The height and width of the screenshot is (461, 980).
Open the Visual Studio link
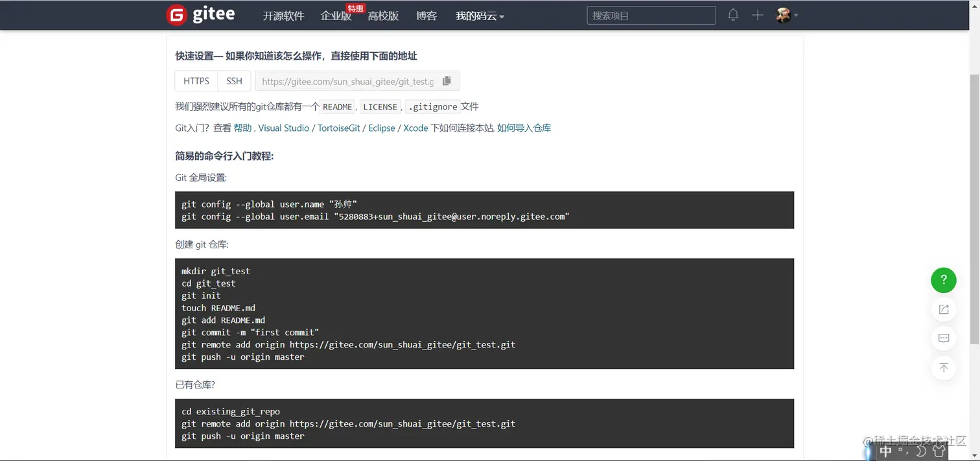[283, 128]
